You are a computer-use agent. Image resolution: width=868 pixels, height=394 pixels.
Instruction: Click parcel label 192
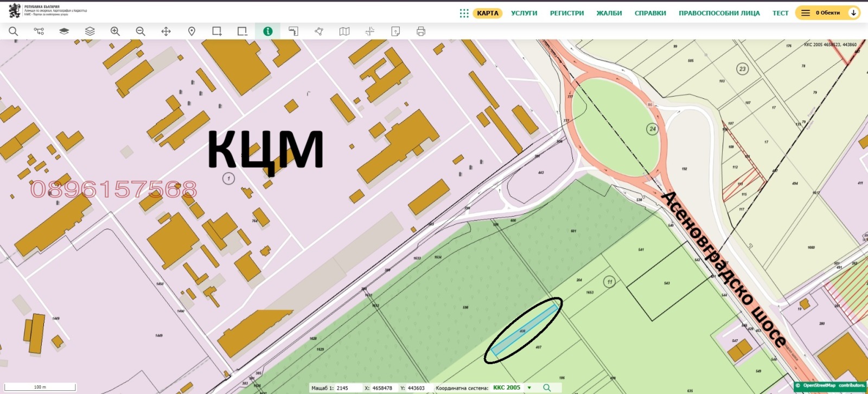[x=684, y=169]
